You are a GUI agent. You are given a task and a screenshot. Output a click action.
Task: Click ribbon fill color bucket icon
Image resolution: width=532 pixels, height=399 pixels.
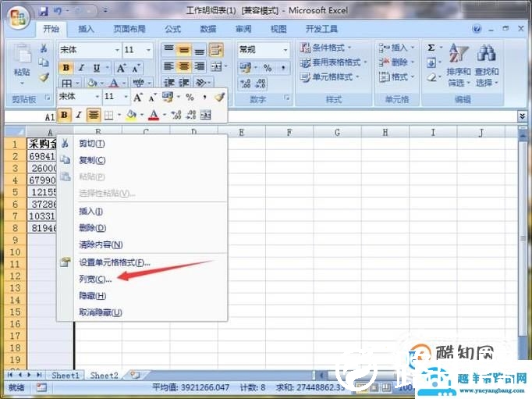click(92, 83)
